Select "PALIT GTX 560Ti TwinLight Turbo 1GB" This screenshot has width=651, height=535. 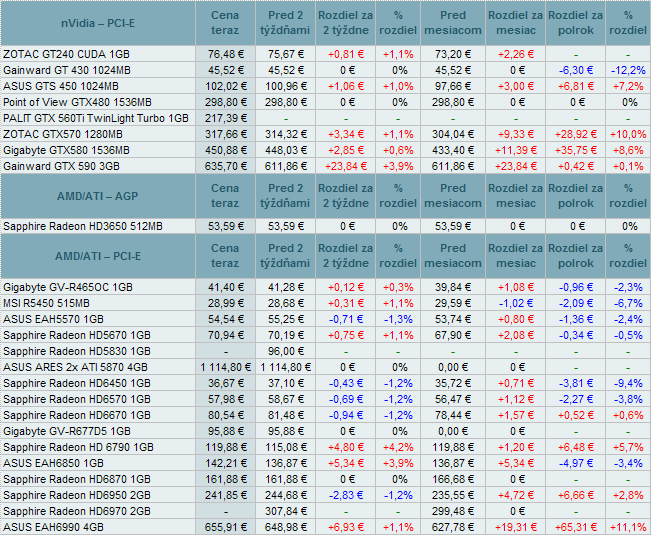click(96, 118)
